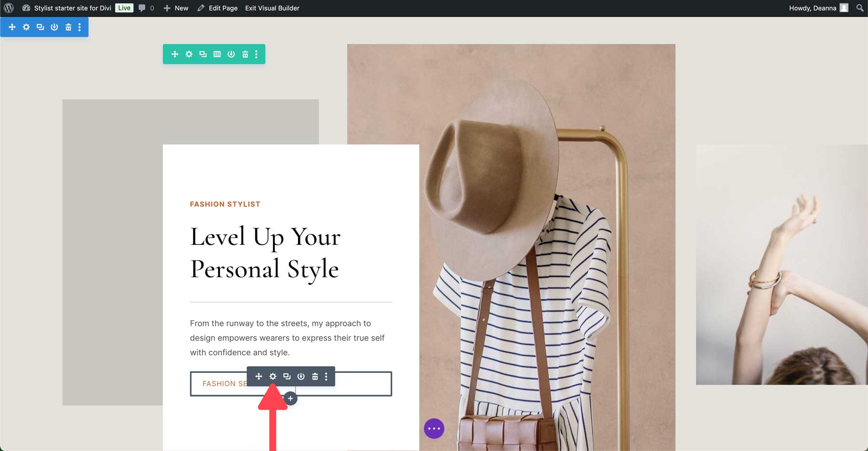This screenshot has width=868, height=451.
Task: Expand the button module's options menu
Action: coord(326,377)
